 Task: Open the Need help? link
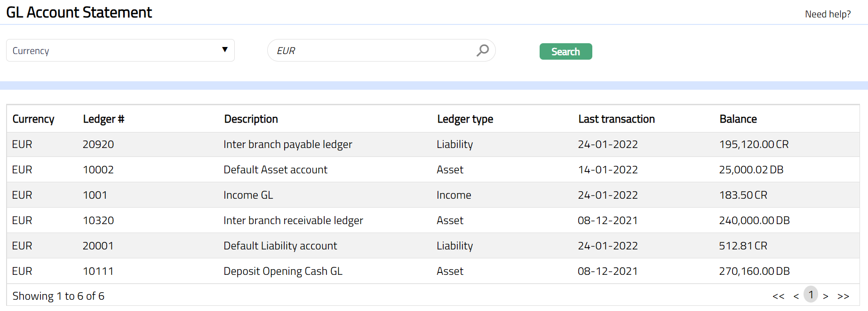pyautogui.click(x=828, y=14)
